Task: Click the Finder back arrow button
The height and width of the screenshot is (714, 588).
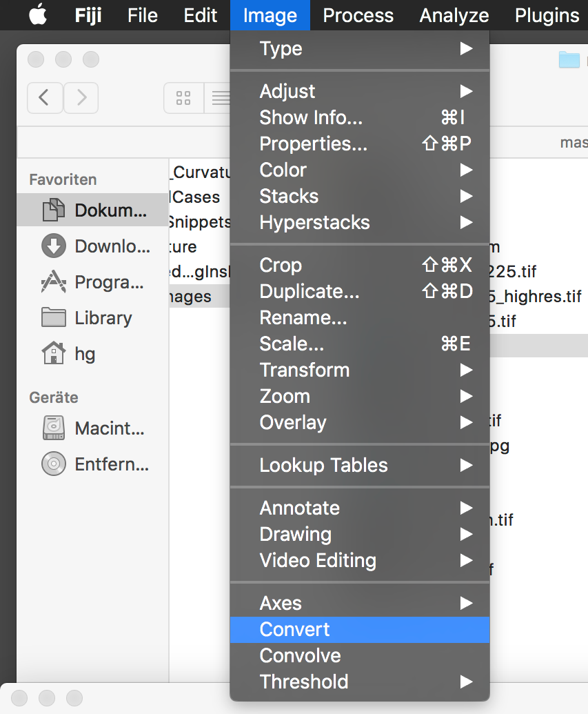Action: click(45, 97)
